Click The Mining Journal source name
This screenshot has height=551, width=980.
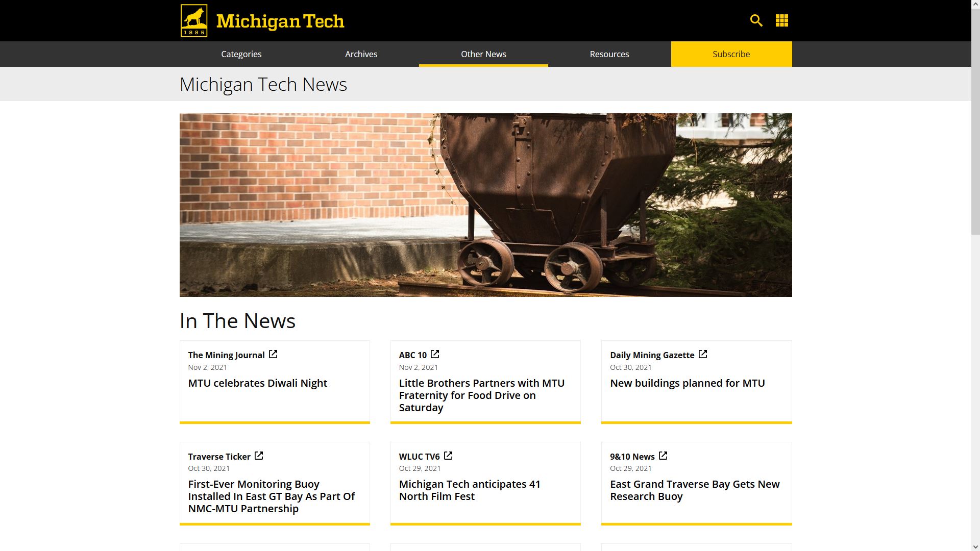point(226,355)
